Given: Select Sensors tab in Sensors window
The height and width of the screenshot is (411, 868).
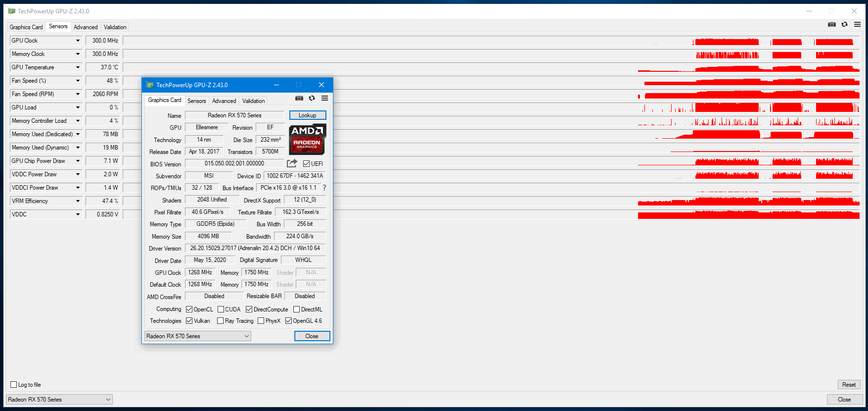Looking at the screenshot, I should pos(58,26).
